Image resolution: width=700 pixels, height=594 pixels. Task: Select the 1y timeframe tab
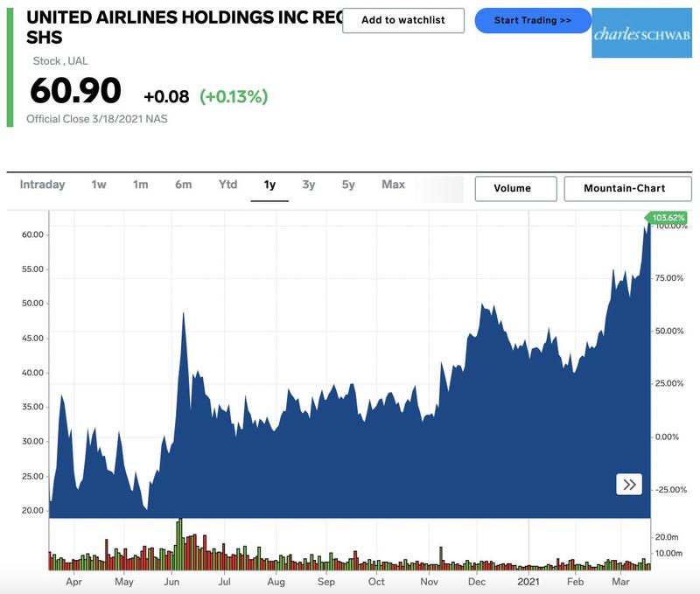click(269, 185)
